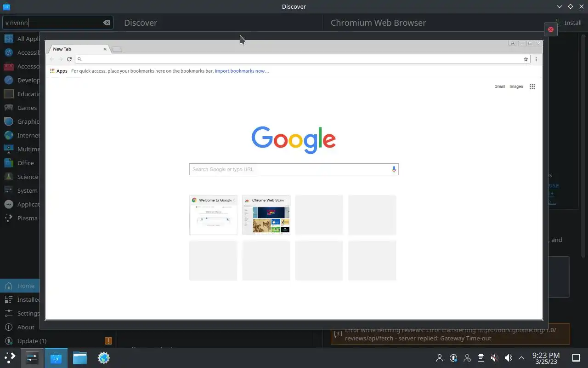Reload the page in Chromium
This screenshot has height=368, width=588.
[x=69, y=59]
